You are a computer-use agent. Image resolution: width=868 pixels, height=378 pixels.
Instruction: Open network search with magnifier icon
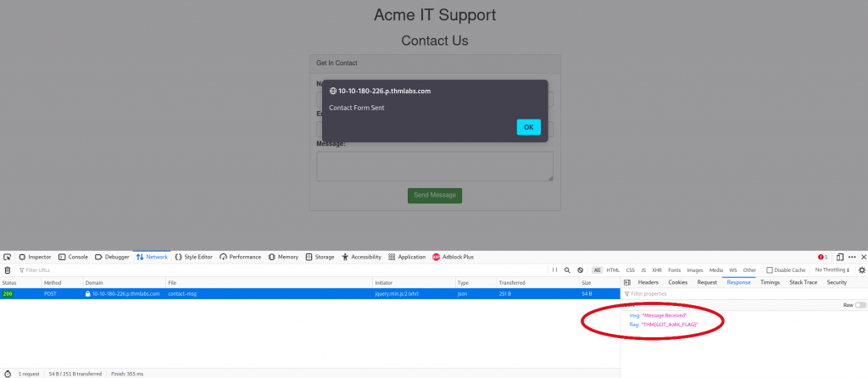tap(567, 270)
